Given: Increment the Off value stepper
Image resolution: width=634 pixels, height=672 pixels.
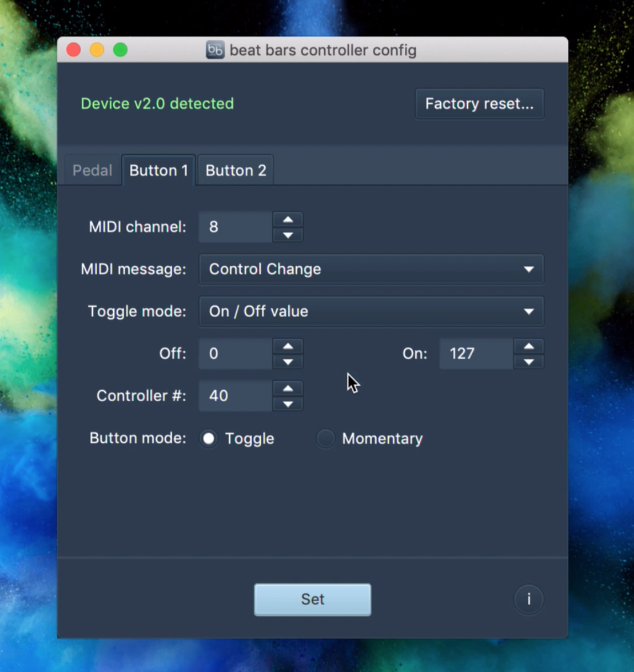Looking at the screenshot, I should [x=288, y=346].
